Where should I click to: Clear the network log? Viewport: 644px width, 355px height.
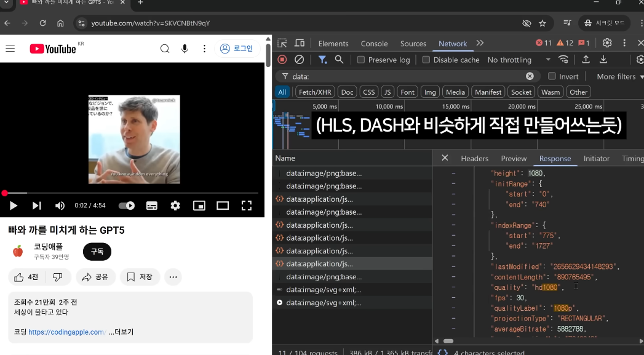[x=300, y=60]
